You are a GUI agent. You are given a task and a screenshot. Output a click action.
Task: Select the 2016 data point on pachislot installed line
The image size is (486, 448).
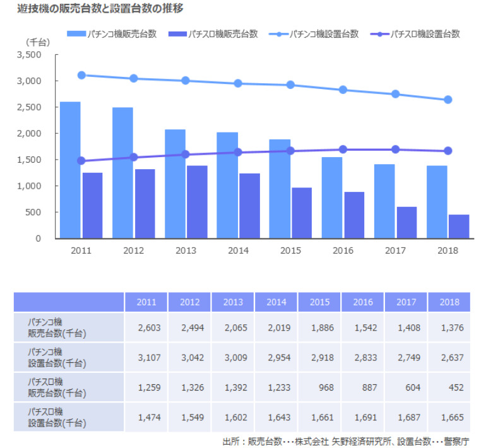tap(343, 150)
